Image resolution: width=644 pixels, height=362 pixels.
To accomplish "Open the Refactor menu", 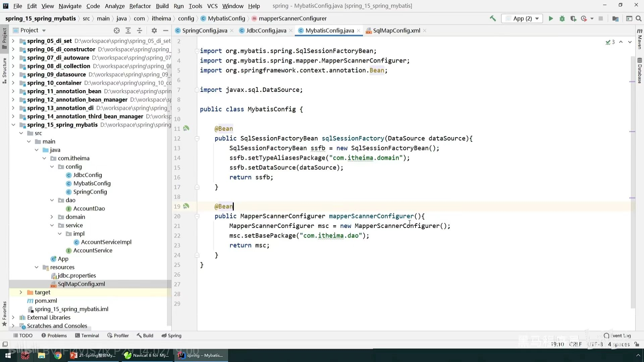I will [x=140, y=6].
